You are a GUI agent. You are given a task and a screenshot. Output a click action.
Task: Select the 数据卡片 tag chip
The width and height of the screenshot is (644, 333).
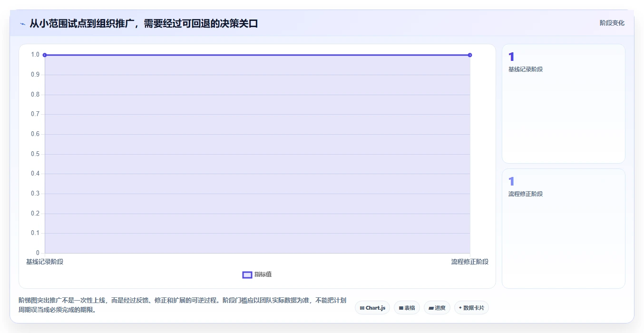[471, 308]
